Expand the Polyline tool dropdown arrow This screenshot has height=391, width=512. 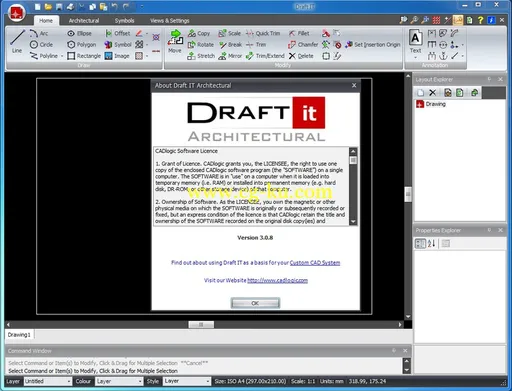click(62, 56)
